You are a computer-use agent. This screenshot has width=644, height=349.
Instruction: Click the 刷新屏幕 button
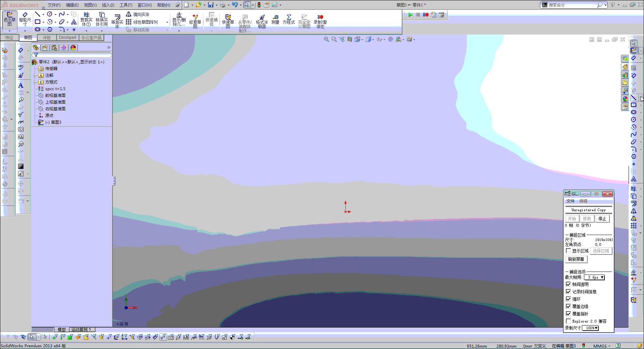576,259
